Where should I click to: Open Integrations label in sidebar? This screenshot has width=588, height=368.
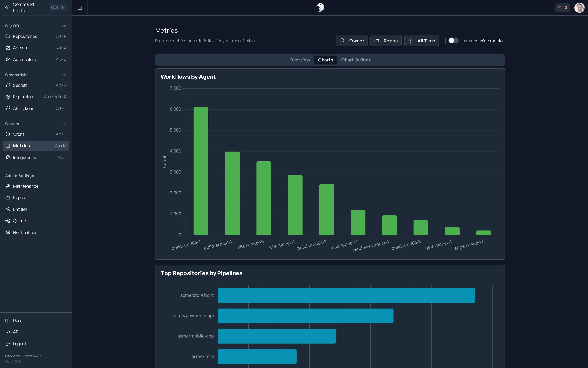24,158
